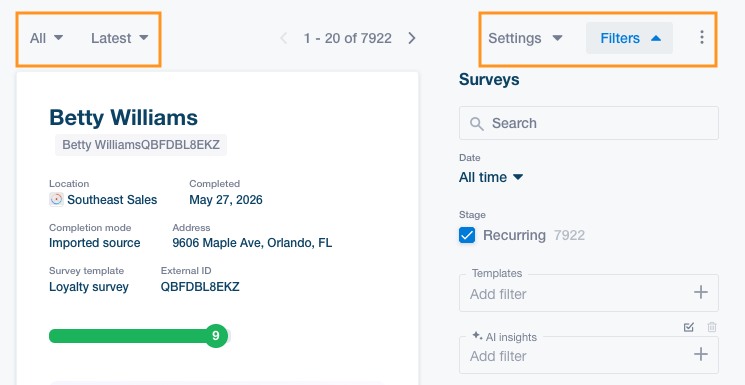745x385 pixels.
Task: Open the Settings dropdown
Action: click(x=525, y=38)
